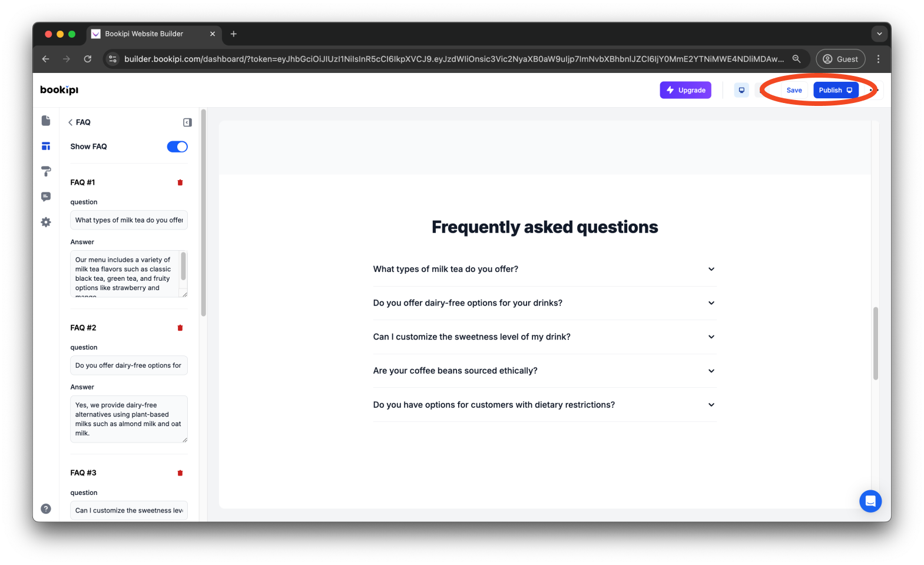The width and height of the screenshot is (924, 565).
Task: Open the settings gear in sidebar
Action: (x=46, y=222)
